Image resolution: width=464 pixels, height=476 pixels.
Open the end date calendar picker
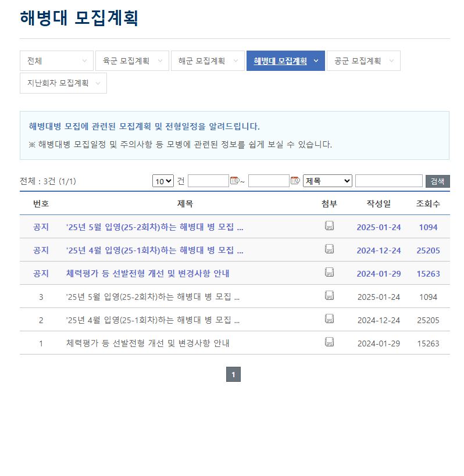pyautogui.click(x=295, y=180)
